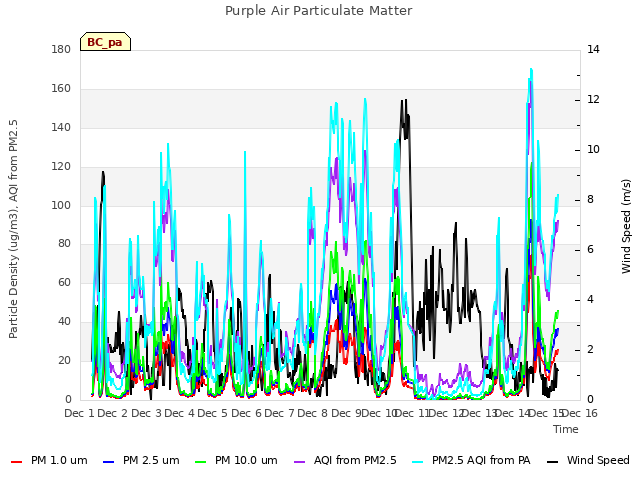Click the cyan peak near Dec 14

tap(531, 69)
